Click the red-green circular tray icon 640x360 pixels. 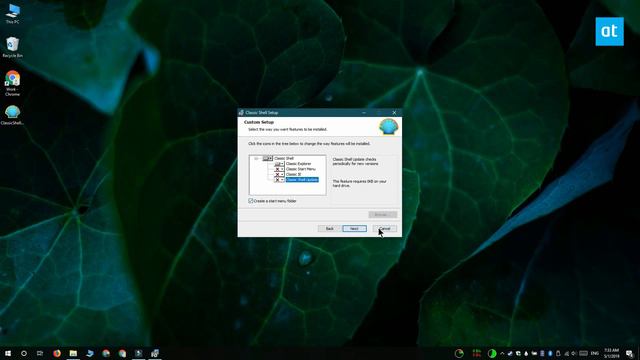pos(459,353)
